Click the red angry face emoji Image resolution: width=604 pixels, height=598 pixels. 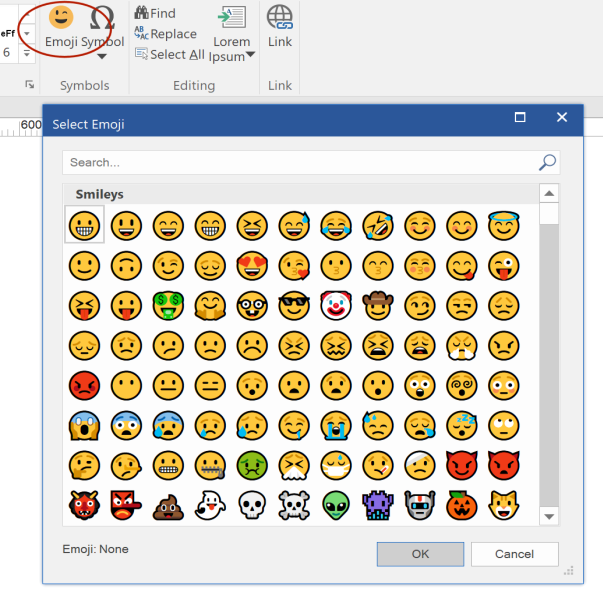point(84,385)
